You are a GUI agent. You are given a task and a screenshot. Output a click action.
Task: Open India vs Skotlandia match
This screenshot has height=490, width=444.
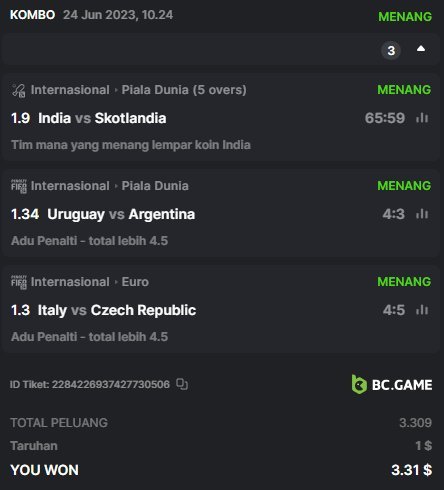coord(102,118)
